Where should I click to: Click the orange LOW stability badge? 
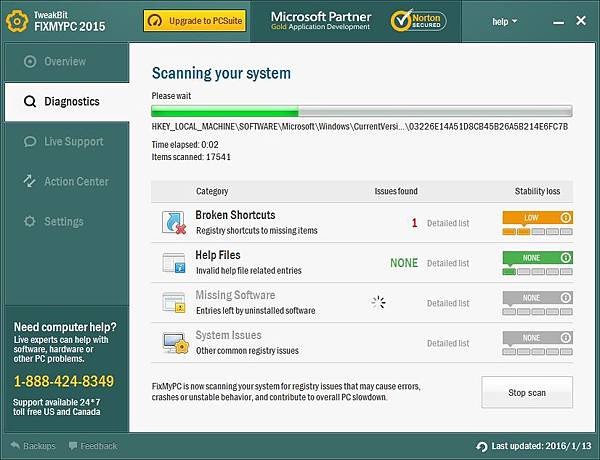[x=538, y=218]
